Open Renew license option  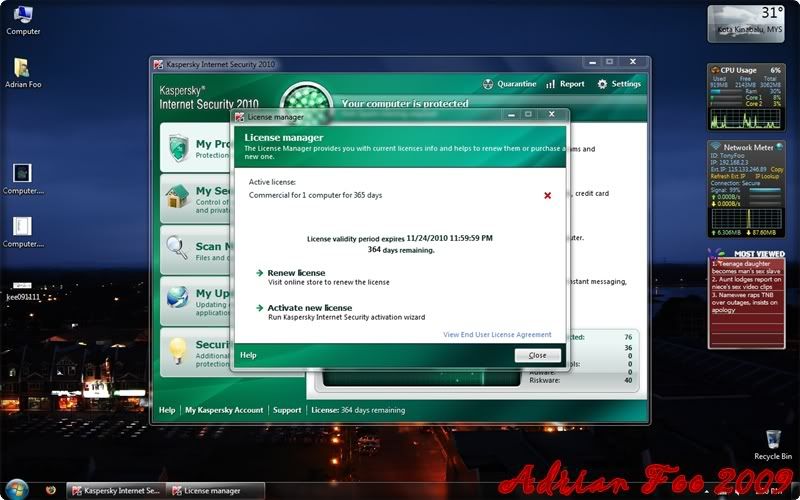pyautogui.click(x=296, y=273)
